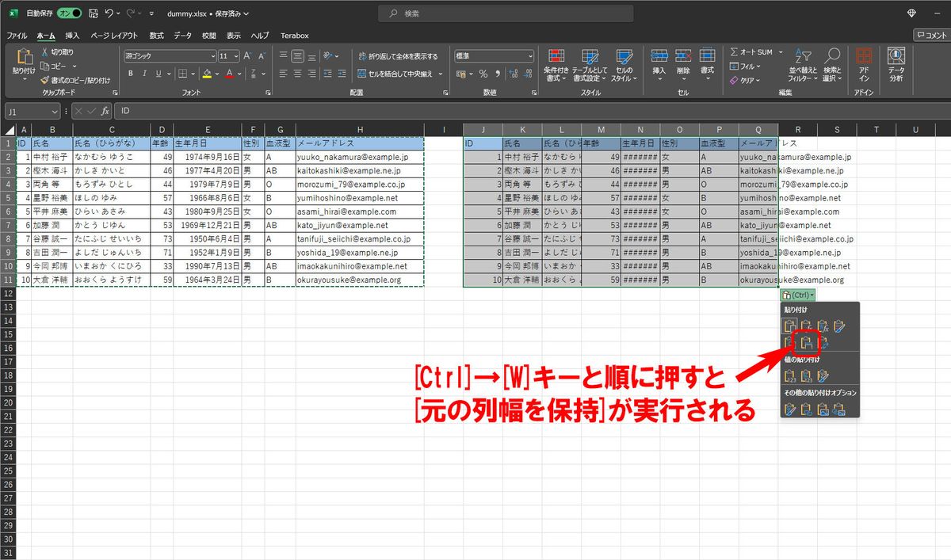Open the Insert (挿入) ribbon tab
The image size is (951, 560).
click(72, 36)
